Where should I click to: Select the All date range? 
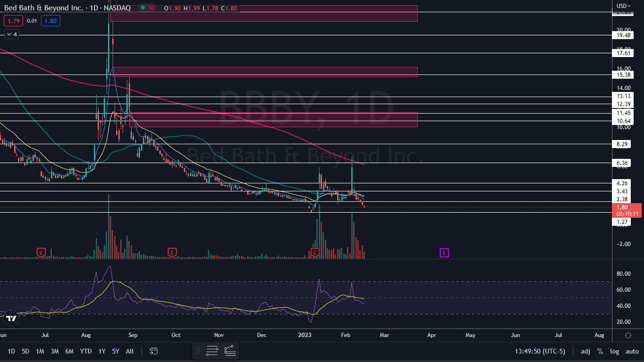click(x=130, y=351)
